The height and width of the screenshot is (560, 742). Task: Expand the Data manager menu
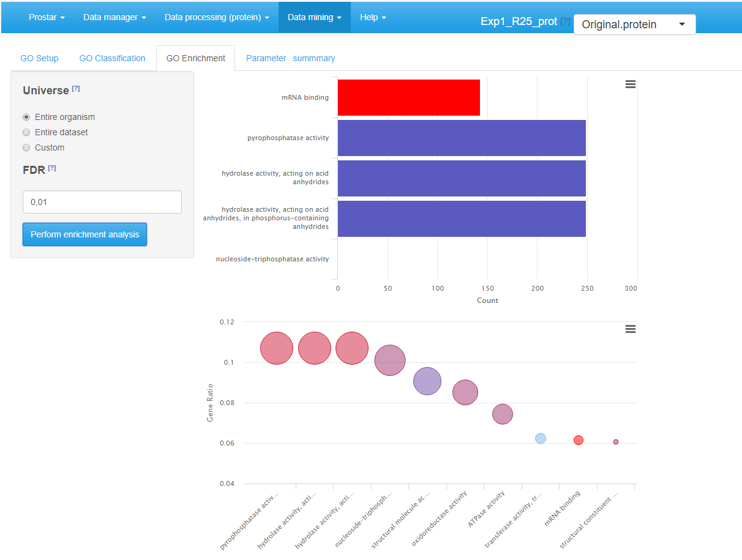pyautogui.click(x=114, y=17)
